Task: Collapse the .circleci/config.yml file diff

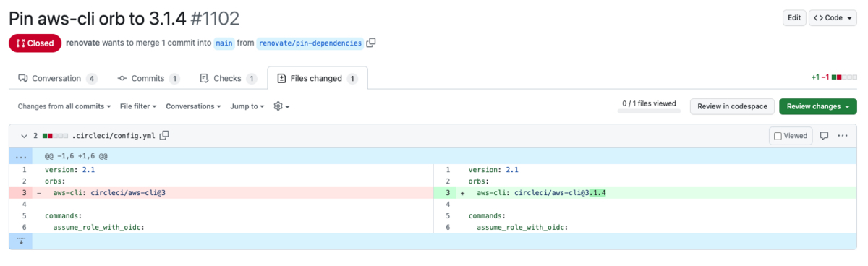Action: point(23,135)
